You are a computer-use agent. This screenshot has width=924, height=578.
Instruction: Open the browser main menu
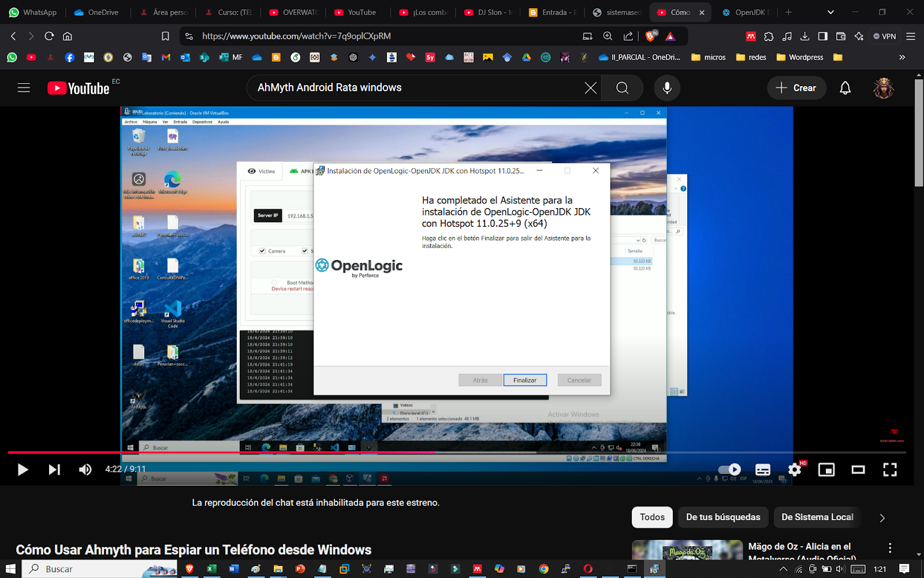[x=911, y=36]
